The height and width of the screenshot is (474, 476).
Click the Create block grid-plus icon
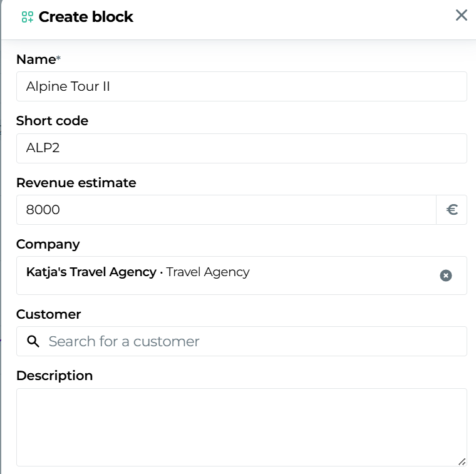click(27, 17)
